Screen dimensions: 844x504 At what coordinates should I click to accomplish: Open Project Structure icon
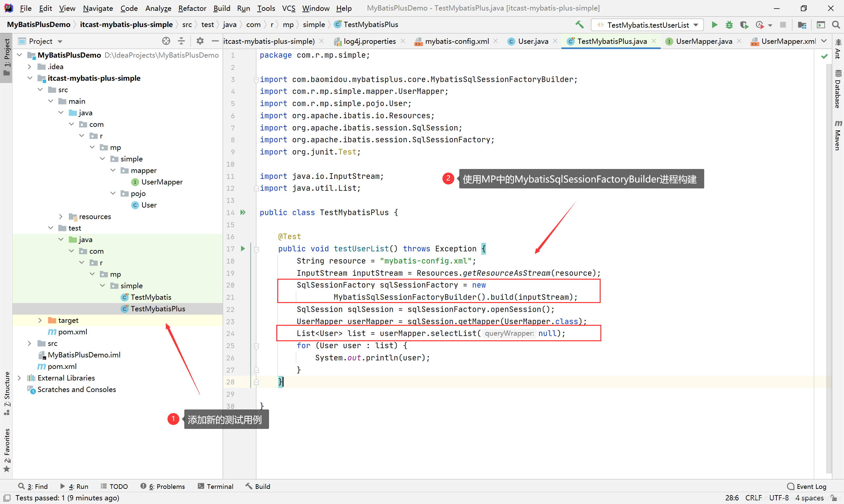(802, 25)
